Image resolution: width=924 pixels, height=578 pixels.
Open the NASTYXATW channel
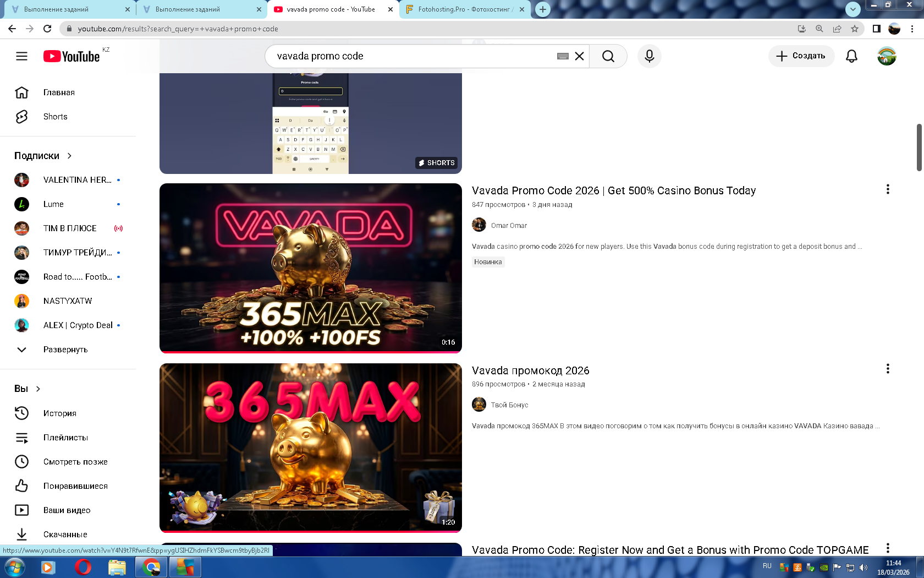click(x=68, y=301)
